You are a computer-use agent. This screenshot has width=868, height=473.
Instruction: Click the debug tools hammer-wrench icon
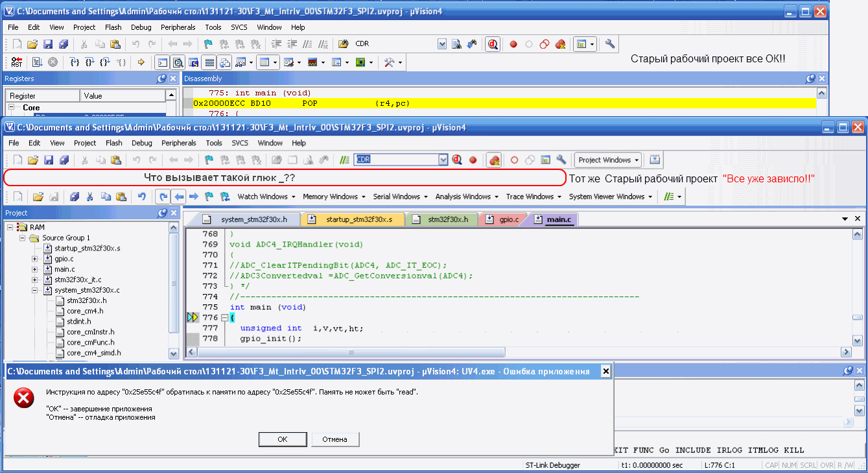point(390,62)
